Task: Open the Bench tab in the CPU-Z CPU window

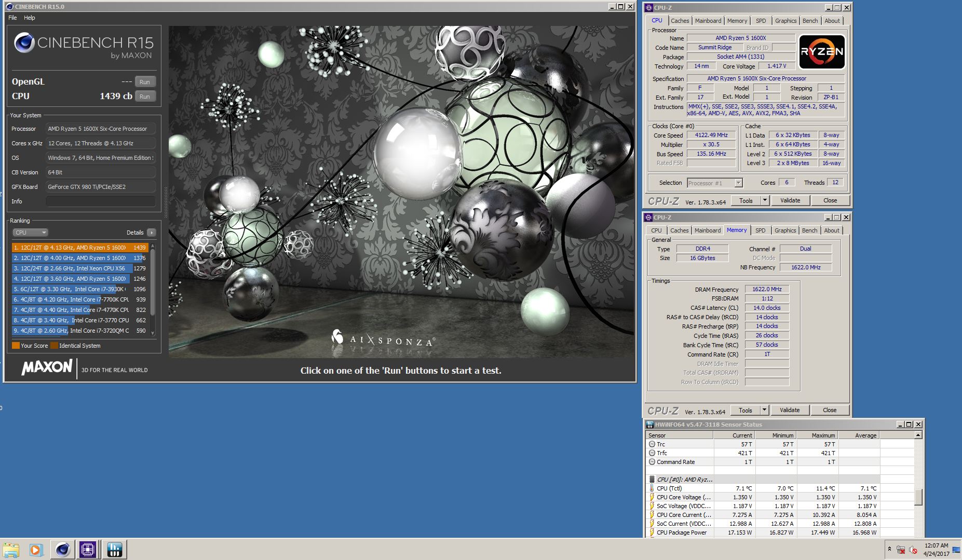Action: click(x=810, y=21)
